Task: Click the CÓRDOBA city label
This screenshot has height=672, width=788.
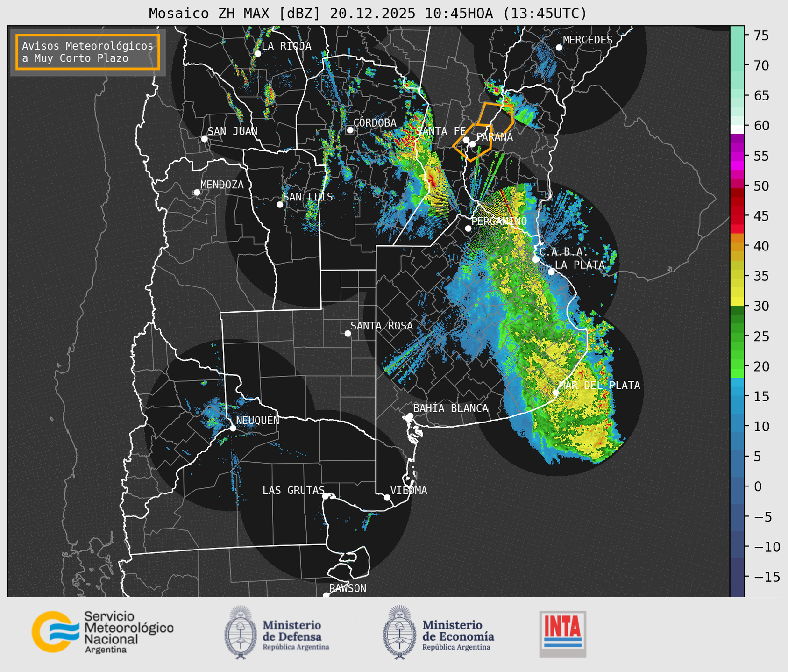Action: click(375, 122)
